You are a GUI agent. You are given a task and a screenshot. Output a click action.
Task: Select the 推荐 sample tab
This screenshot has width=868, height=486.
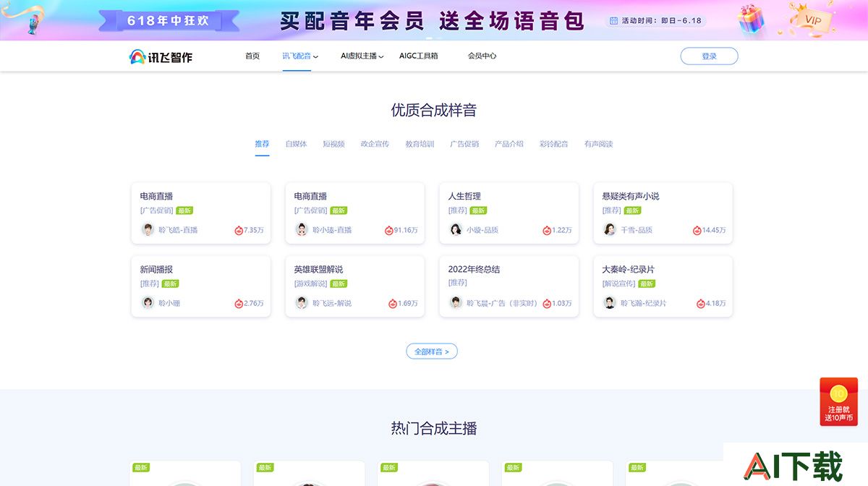coord(262,144)
